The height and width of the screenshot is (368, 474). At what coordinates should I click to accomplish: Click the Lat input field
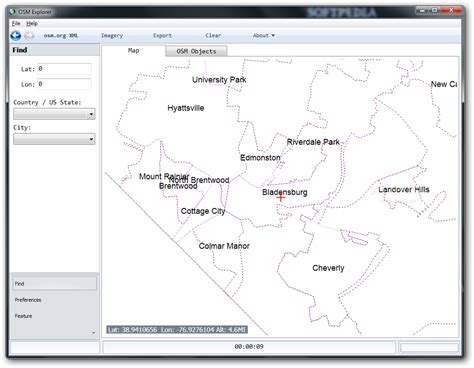click(x=64, y=69)
